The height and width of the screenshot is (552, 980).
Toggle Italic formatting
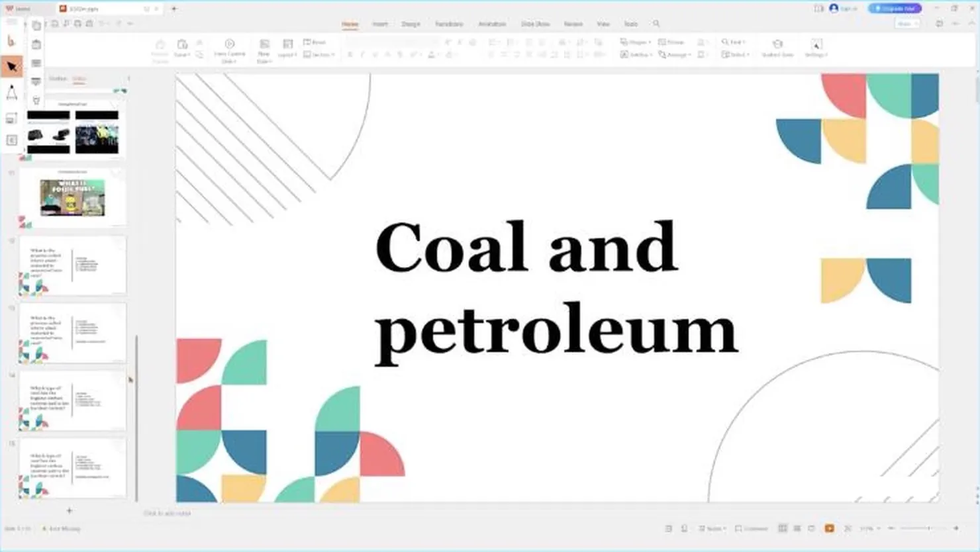tap(362, 55)
